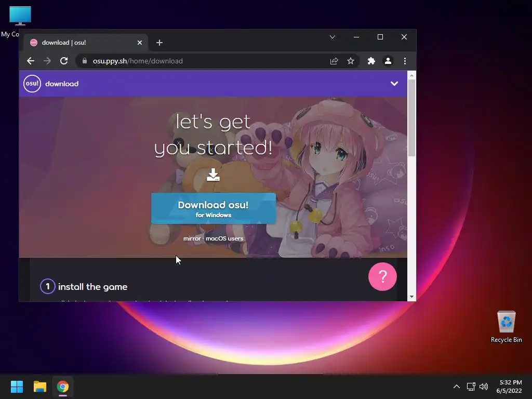Screen dimensions: 532x399
Task: Open the 'macOS users' link
Action: 224,238
